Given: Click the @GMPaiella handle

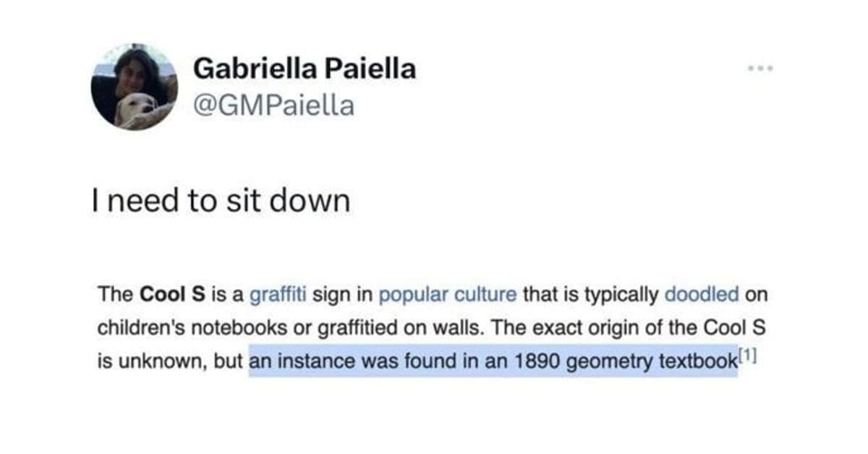Looking at the screenshot, I should pos(274,106).
